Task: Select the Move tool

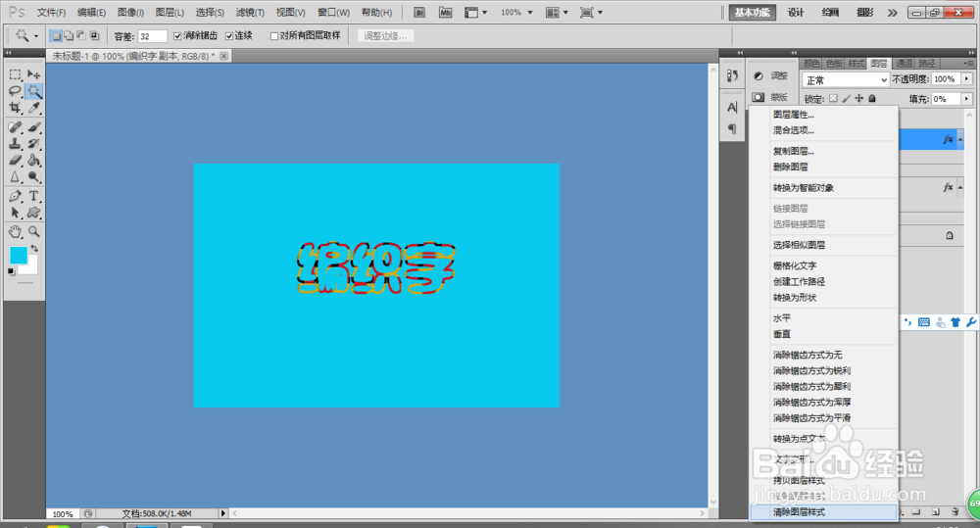Action: click(x=33, y=74)
